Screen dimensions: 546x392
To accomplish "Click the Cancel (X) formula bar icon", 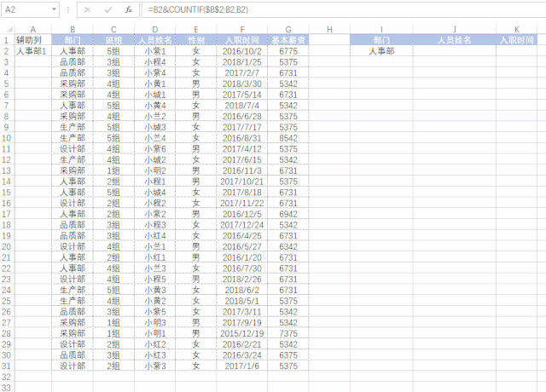I will coord(87,9).
